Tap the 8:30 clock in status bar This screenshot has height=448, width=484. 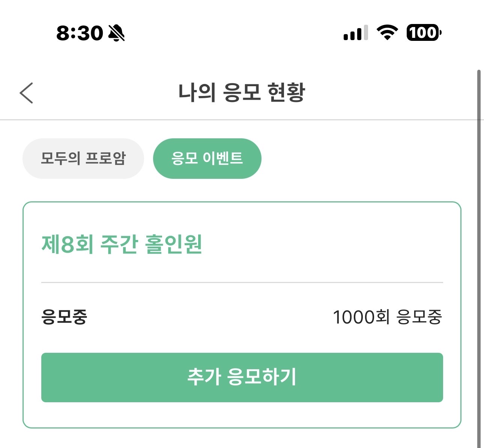click(80, 33)
